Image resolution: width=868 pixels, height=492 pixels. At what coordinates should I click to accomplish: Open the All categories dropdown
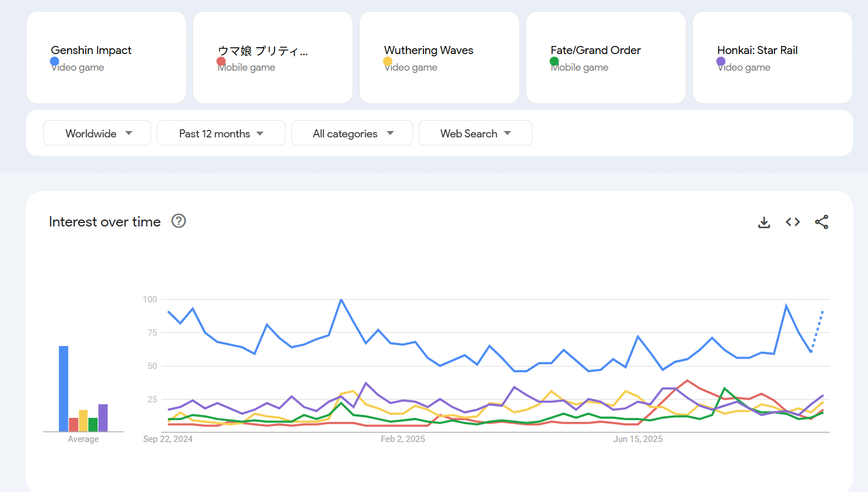(352, 133)
